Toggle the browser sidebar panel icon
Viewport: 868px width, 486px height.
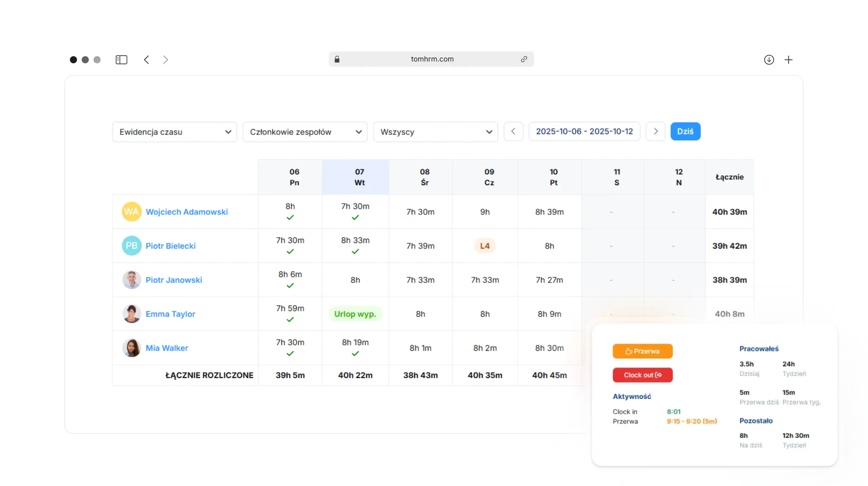pyautogui.click(x=122, y=60)
